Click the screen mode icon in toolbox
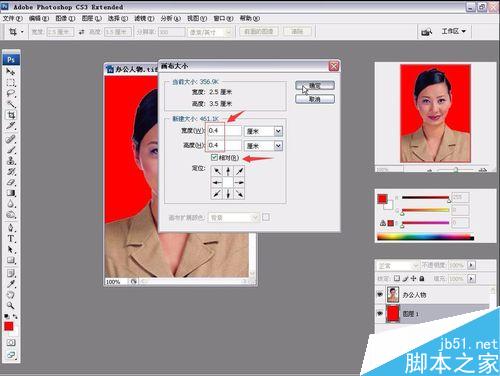Screen dimensions: 500x376 click(11, 355)
